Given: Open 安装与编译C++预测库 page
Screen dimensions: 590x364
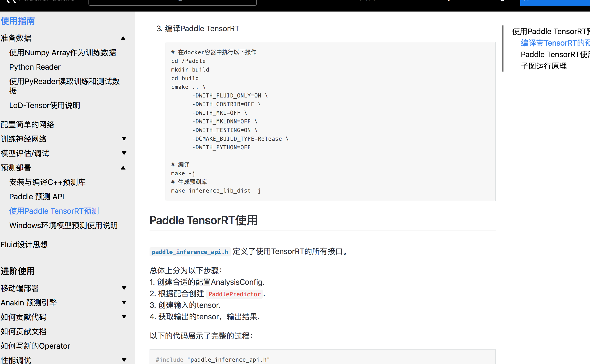Looking at the screenshot, I should tap(47, 182).
